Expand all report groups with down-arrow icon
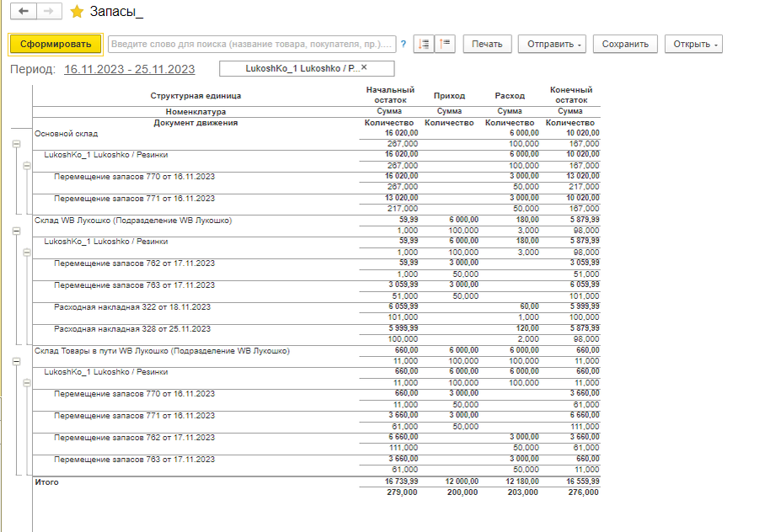The image size is (765, 532). point(424,44)
